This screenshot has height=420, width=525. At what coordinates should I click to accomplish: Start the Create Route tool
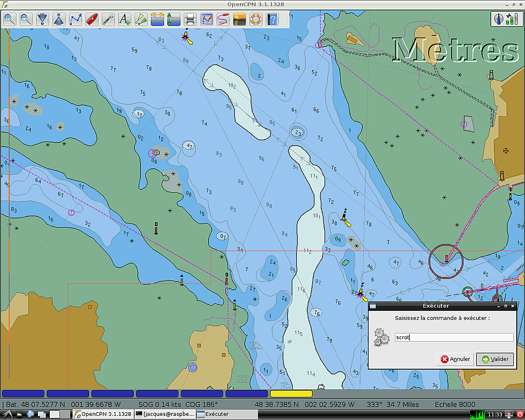[x=75, y=19]
